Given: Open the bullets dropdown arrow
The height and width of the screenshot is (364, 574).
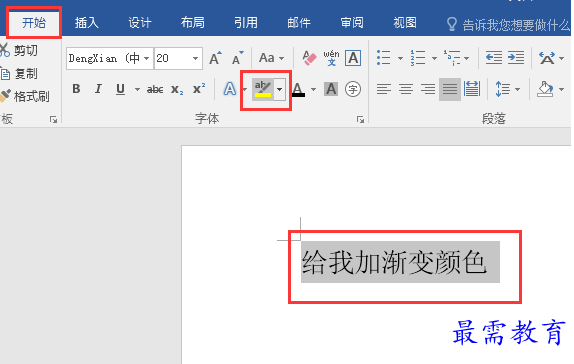Looking at the screenshot, I should coord(400,58).
